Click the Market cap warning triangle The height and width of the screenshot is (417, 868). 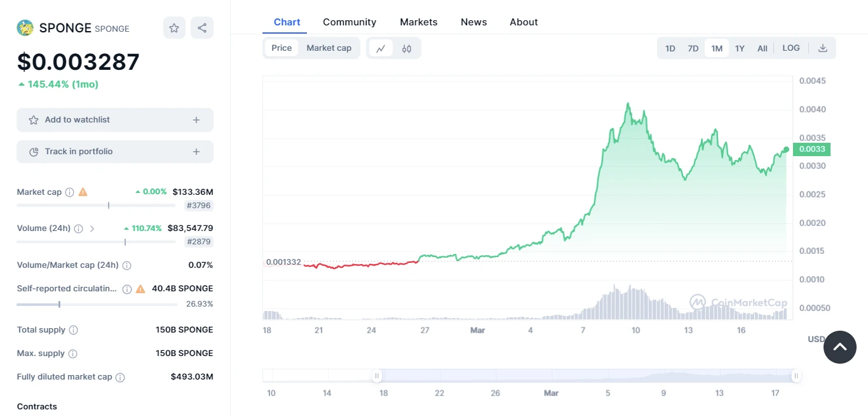83,192
